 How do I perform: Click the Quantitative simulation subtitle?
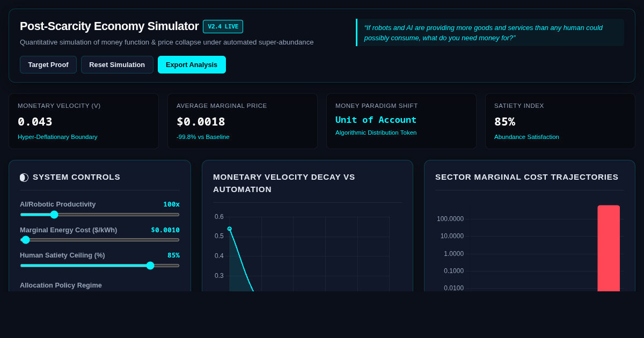(x=166, y=42)
